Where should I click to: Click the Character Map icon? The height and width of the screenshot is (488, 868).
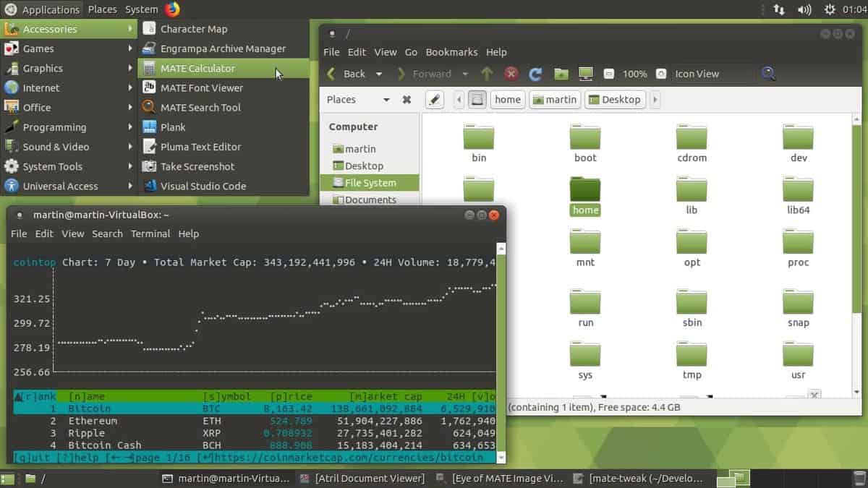coord(149,29)
